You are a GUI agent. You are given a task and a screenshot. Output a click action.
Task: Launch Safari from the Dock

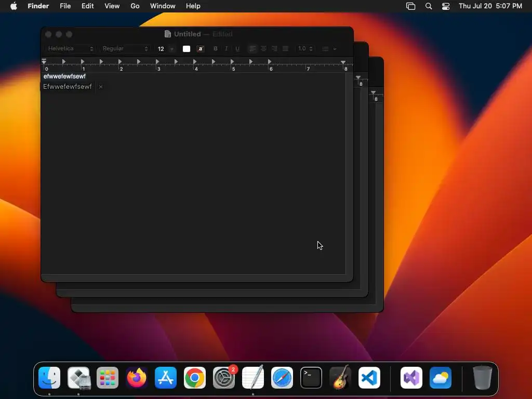click(x=282, y=378)
